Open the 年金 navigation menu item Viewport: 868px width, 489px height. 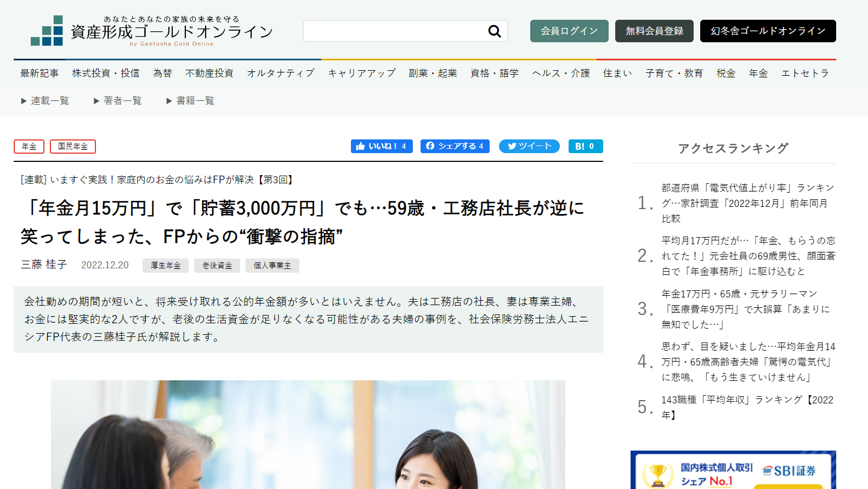[x=758, y=73]
